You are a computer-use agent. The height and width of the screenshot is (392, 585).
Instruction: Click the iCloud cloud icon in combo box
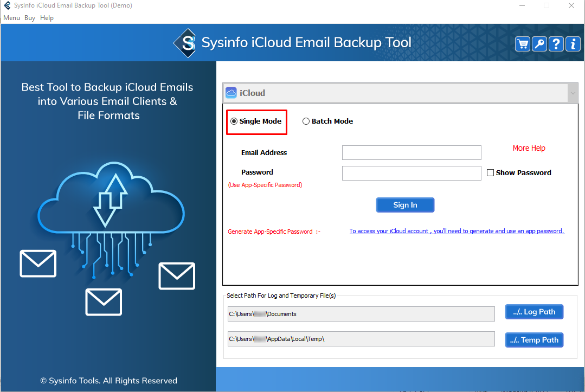pos(232,93)
